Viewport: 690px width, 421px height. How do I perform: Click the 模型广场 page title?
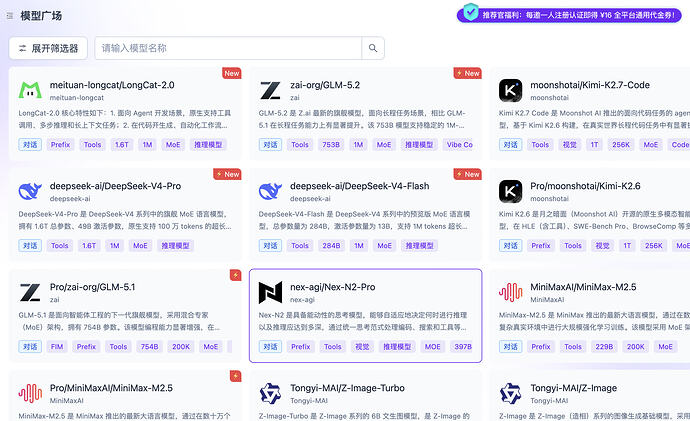pyautogui.click(x=41, y=16)
